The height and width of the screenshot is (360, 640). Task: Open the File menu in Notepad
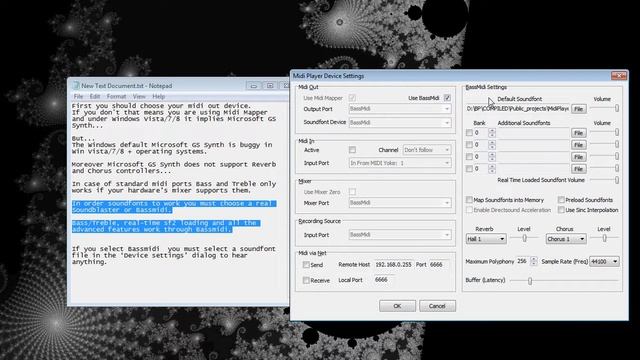coord(78,97)
